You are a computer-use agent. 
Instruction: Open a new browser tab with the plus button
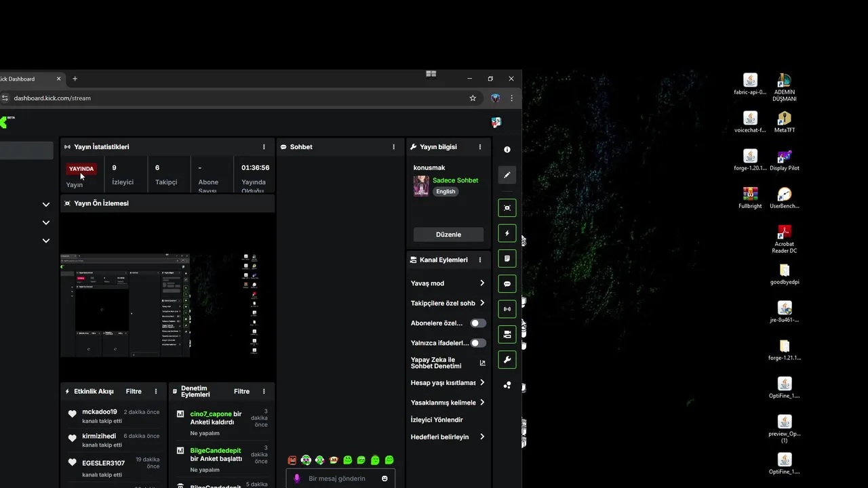click(75, 79)
